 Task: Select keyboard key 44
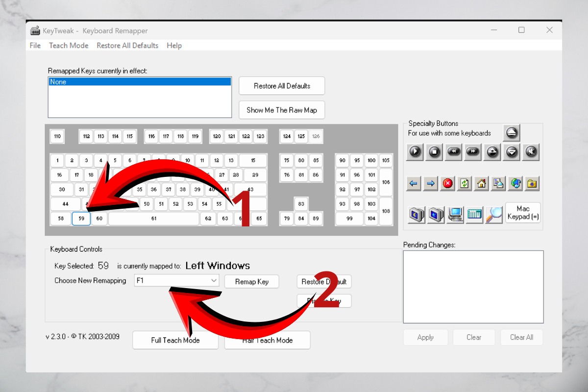(65, 204)
